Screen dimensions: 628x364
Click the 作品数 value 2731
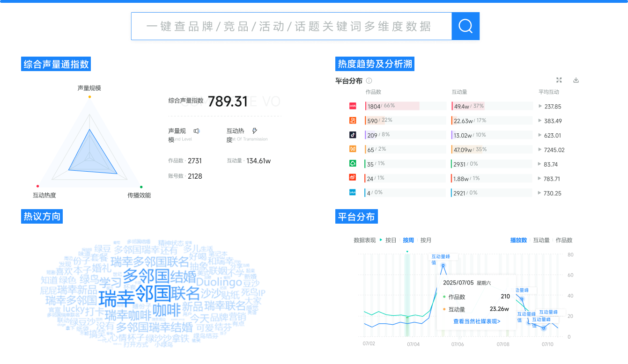195,160
